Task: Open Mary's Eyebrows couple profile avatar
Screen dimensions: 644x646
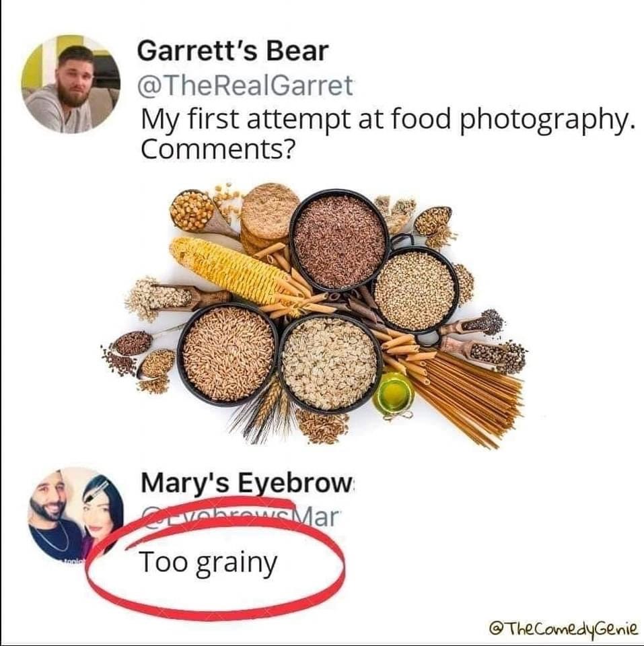Action: click(x=75, y=516)
